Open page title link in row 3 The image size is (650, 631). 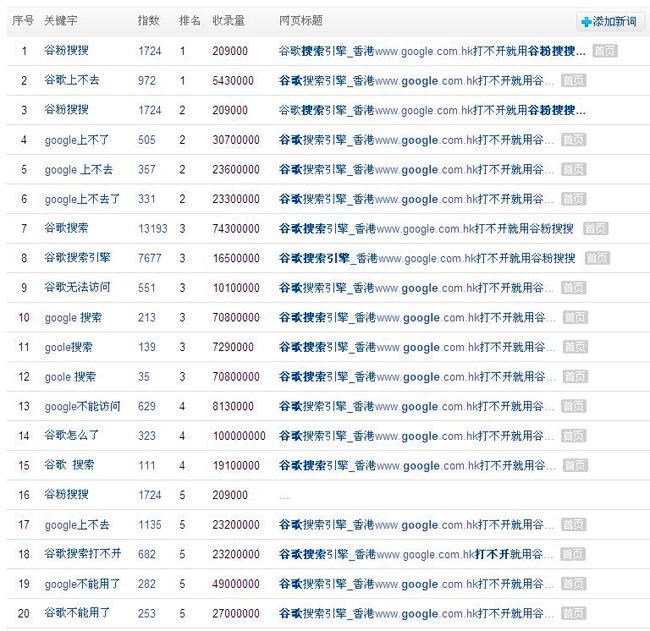(x=432, y=110)
